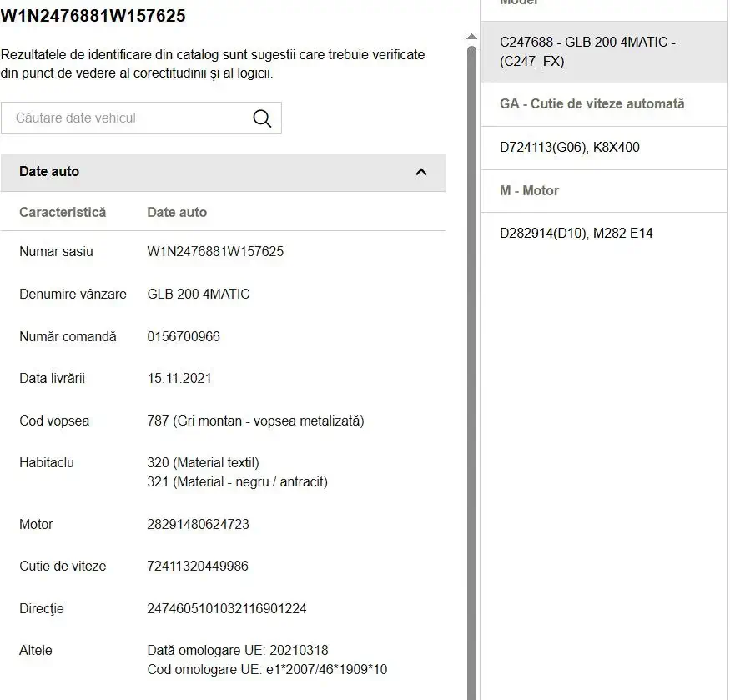Click the Altele row label
The image size is (730, 700).
(x=35, y=651)
